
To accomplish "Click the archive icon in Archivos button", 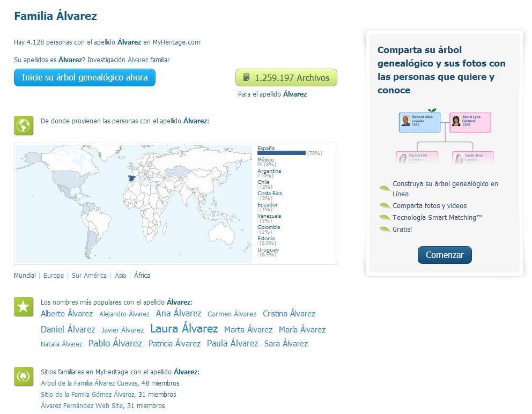I will coord(246,78).
